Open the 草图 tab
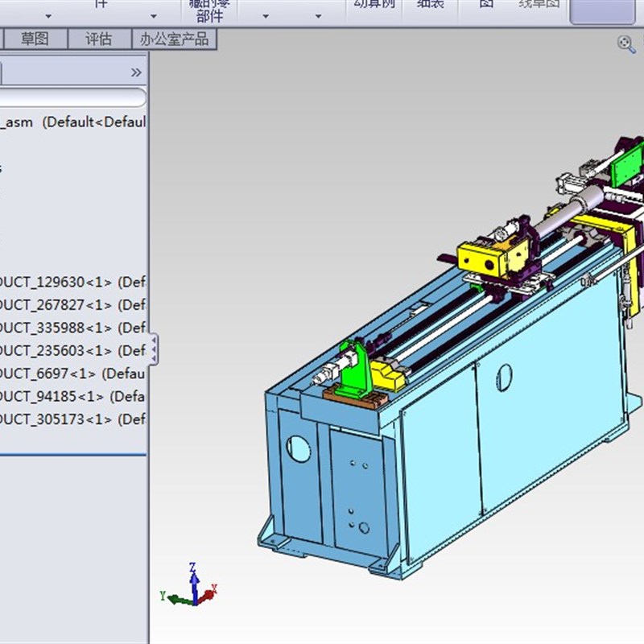Image resolution: width=644 pixels, height=644 pixels. pyautogui.click(x=35, y=39)
